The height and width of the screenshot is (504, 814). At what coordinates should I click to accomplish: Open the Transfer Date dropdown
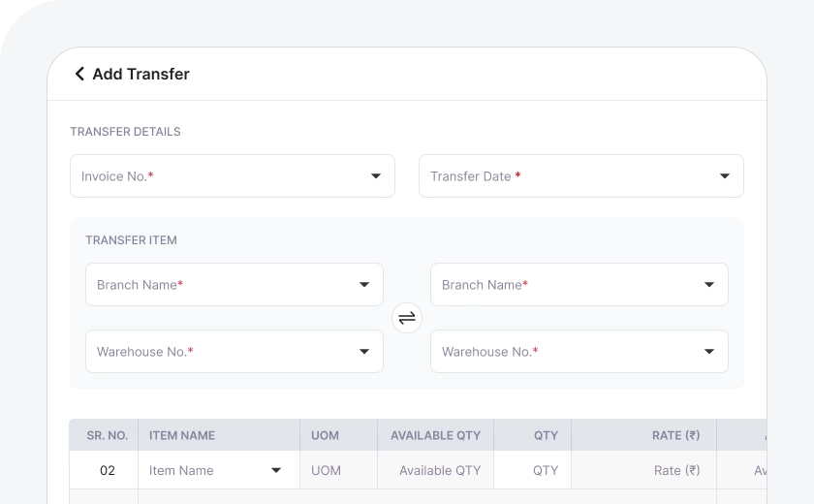[581, 176]
